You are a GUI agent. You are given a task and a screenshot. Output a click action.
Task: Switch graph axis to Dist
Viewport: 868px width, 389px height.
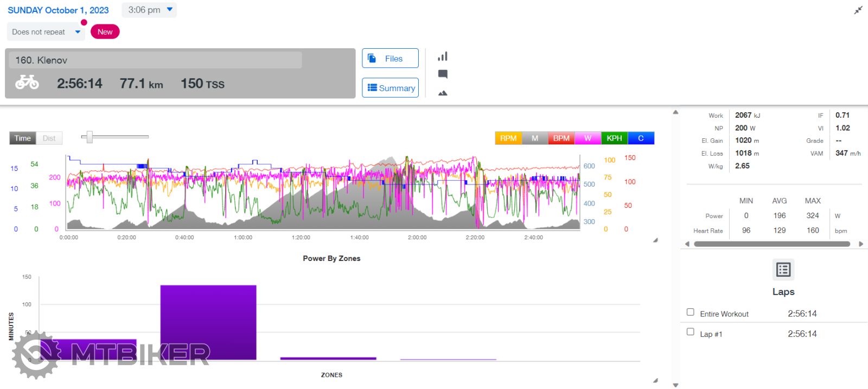pyautogui.click(x=49, y=138)
